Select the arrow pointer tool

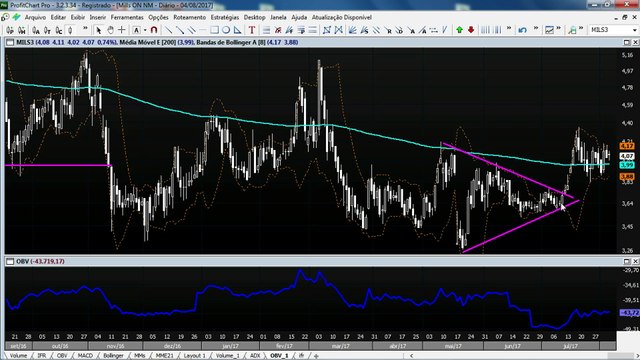tap(98, 30)
